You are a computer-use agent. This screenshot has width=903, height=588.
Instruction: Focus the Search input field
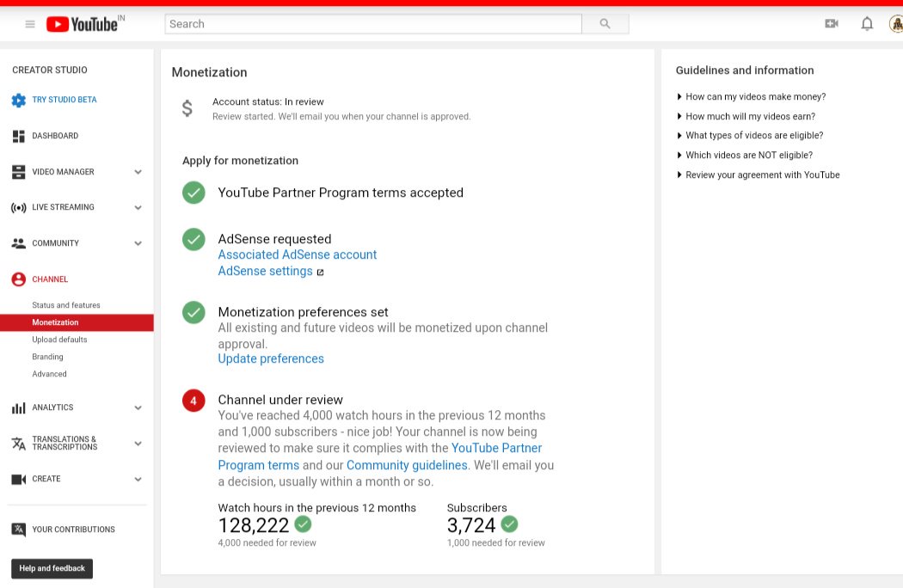[373, 23]
